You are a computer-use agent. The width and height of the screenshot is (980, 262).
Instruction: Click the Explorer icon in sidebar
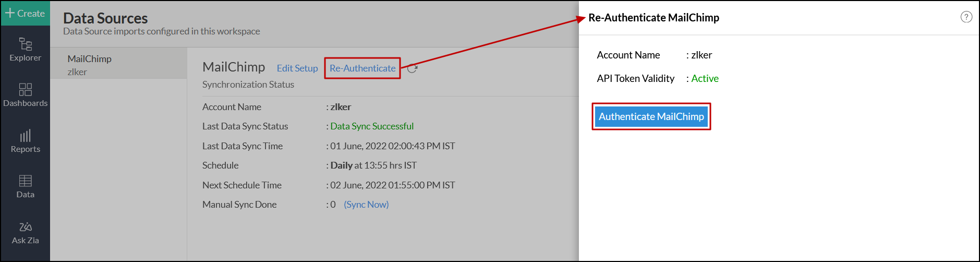25,44
